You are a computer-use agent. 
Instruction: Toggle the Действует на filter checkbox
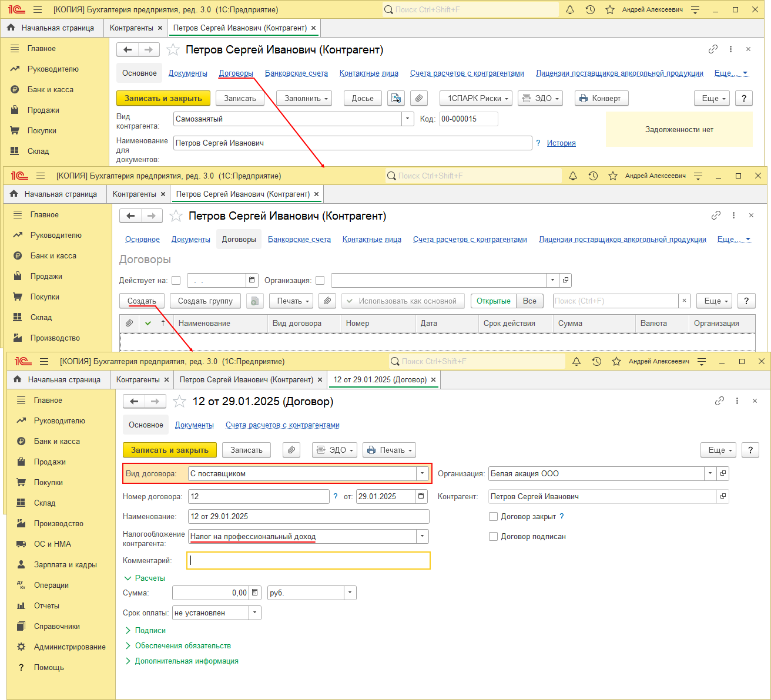click(x=176, y=281)
